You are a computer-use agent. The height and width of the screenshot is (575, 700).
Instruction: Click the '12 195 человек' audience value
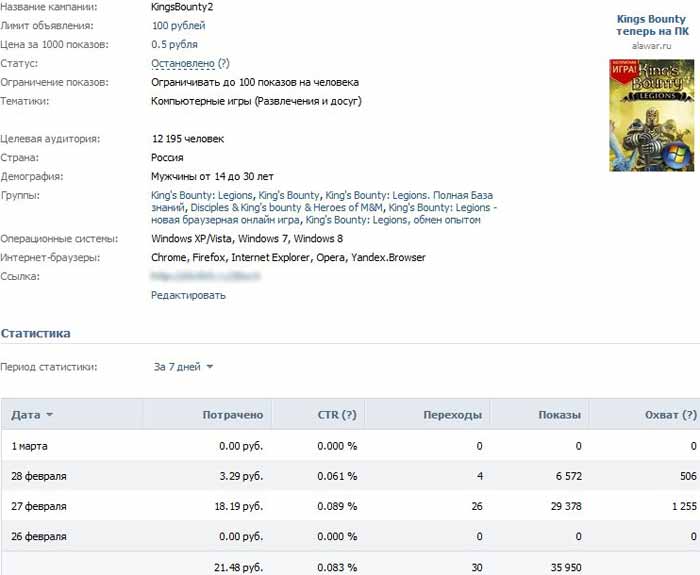[x=188, y=139]
